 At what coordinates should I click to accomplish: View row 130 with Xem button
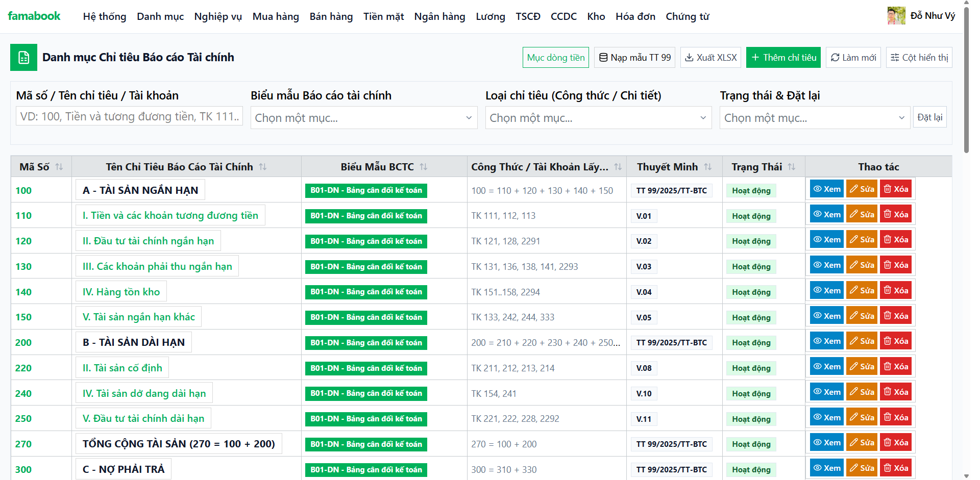827,265
